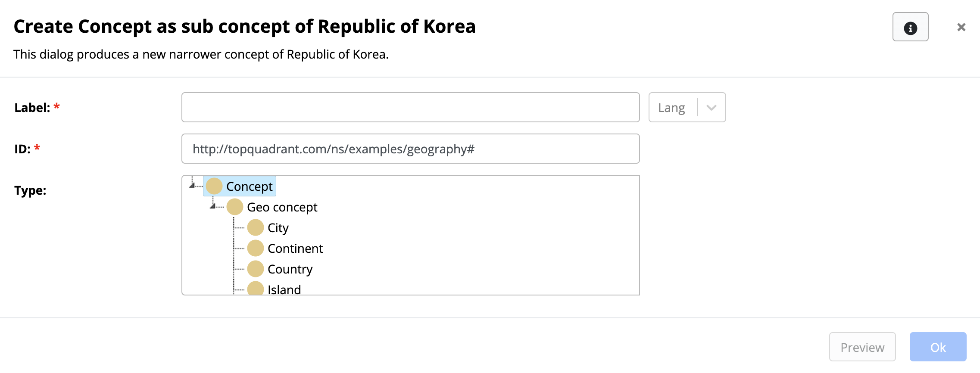Click the info icon in the dialog header
980x373 pixels.
tap(910, 27)
